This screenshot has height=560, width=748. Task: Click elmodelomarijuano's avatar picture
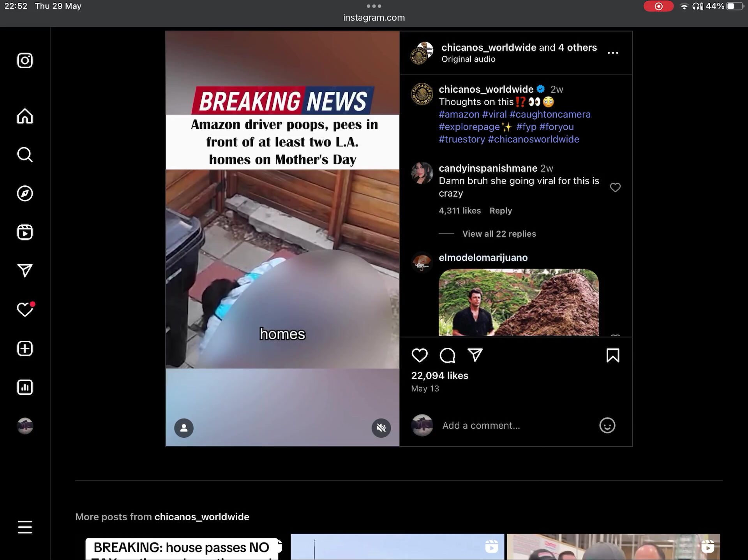pos(422,262)
